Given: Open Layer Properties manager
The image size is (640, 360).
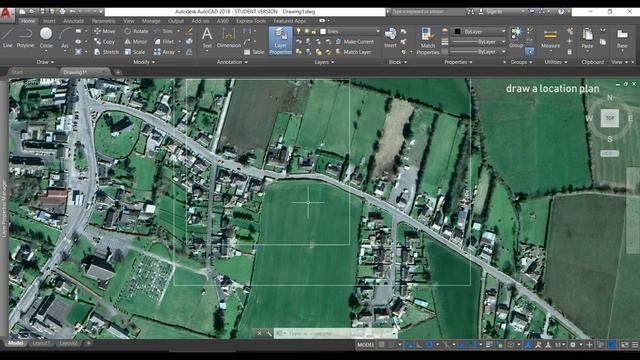Looking at the screenshot, I should 280,41.
